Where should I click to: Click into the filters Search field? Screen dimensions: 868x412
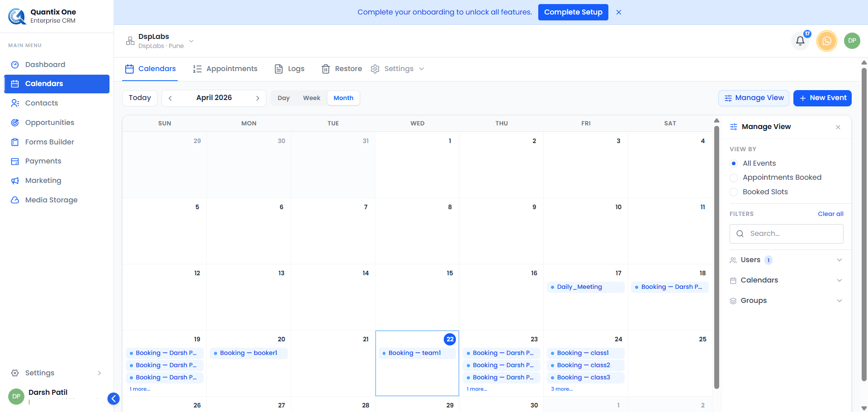tap(786, 234)
